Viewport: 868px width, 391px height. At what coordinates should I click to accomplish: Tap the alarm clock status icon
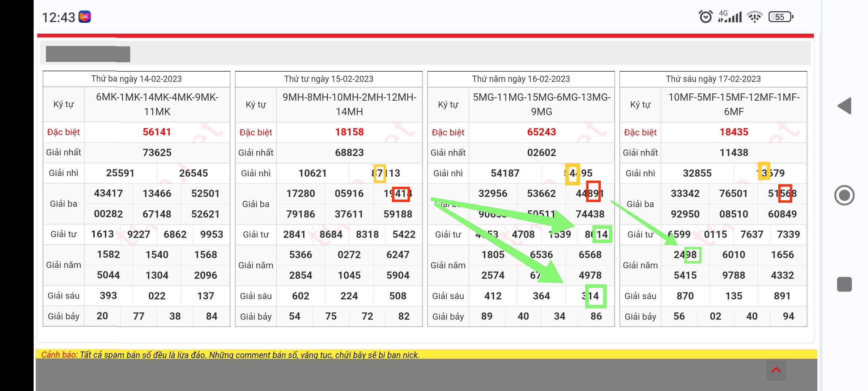[705, 17]
